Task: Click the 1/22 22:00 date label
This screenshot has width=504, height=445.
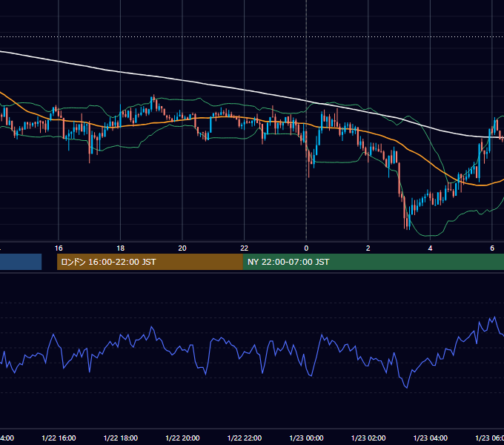Action: (x=245, y=438)
